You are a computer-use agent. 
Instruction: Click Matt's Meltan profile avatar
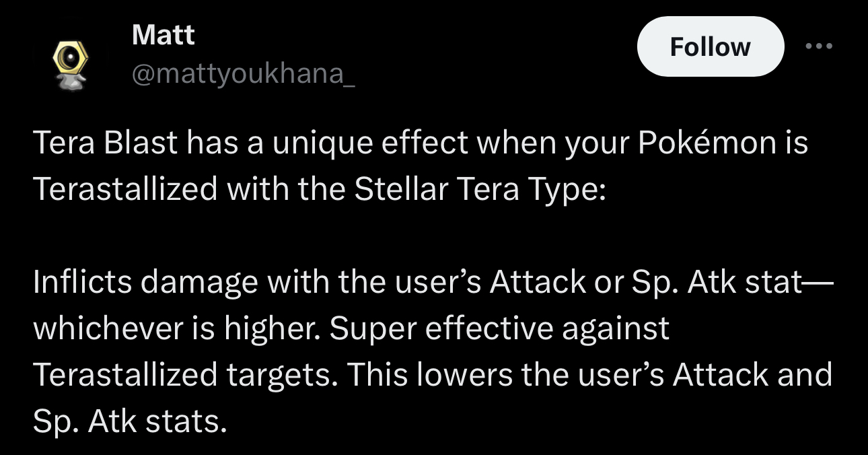(x=65, y=65)
